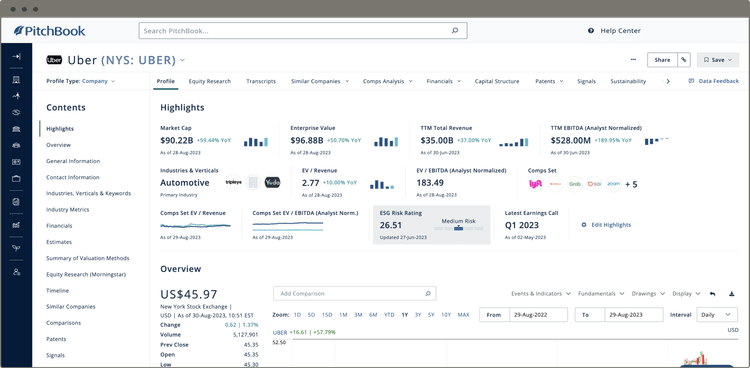Screen dimensions: 750x368
Task: Select the 1Y zoom range
Action: coord(405,315)
